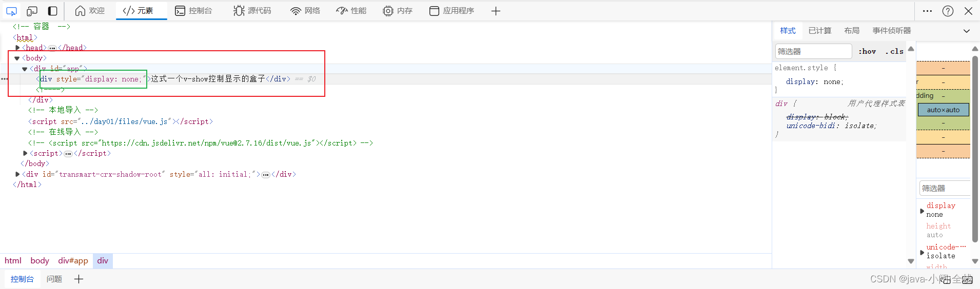
Task: Click ellipsis badge of transmart-crx-shadow-root div
Action: [x=266, y=175]
